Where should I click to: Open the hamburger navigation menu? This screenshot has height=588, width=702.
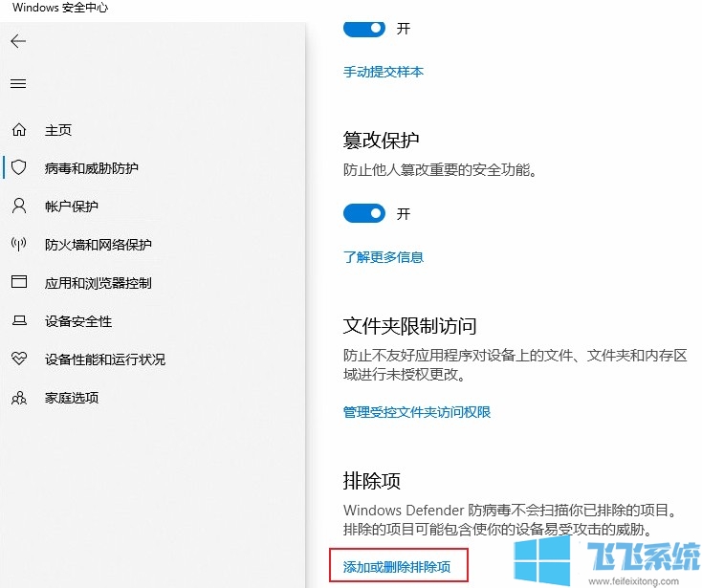pyautogui.click(x=18, y=84)
